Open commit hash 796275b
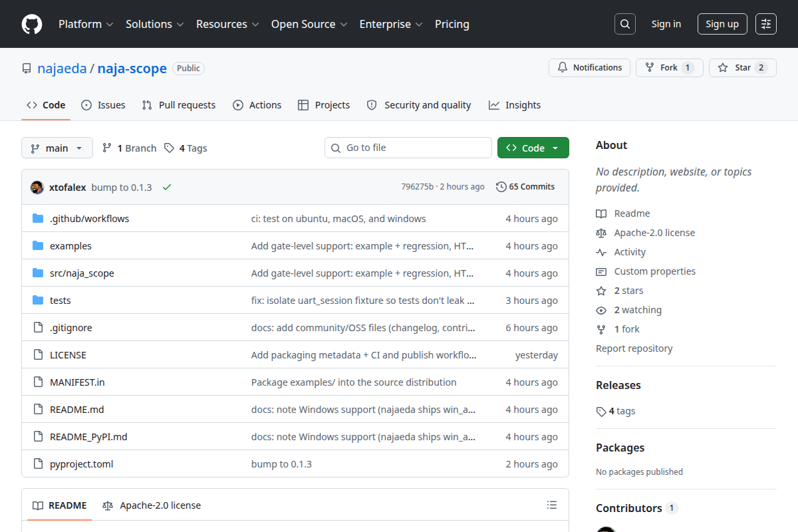 (417, 187)
